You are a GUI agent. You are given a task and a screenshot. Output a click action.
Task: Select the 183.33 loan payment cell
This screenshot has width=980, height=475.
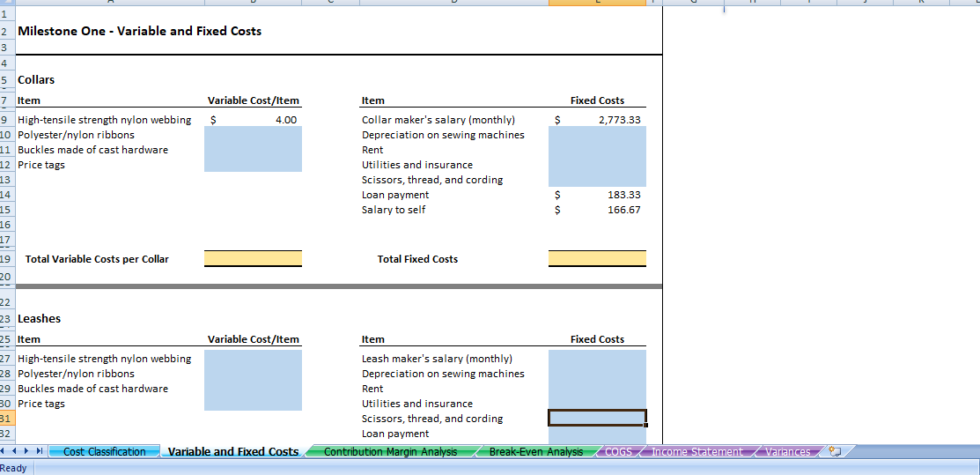(x=598, y=195)
